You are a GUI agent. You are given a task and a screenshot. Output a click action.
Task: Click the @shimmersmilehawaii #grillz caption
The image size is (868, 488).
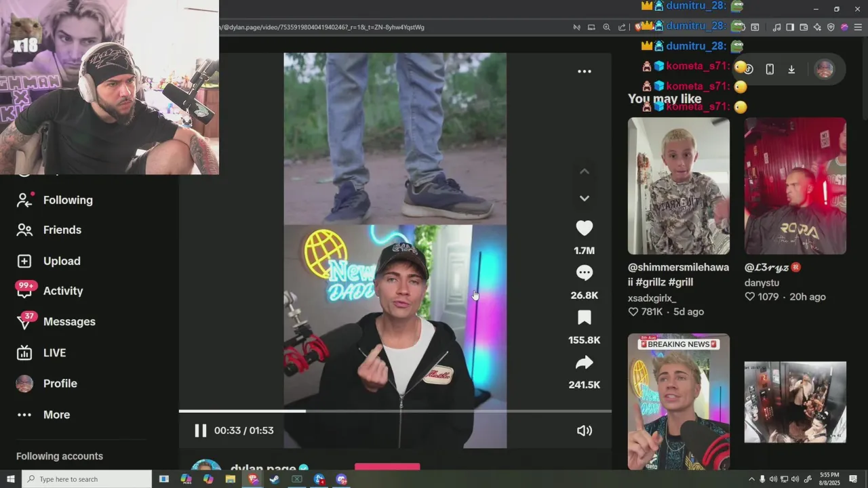pos(678,274)
